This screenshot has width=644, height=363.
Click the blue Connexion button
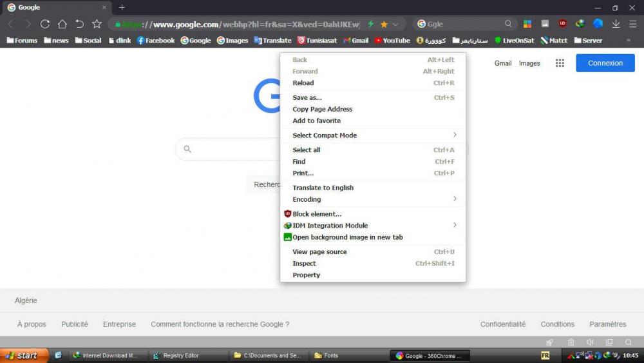605,63
